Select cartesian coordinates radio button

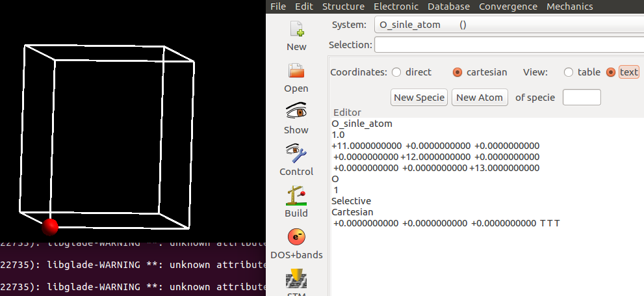point(457,72)
